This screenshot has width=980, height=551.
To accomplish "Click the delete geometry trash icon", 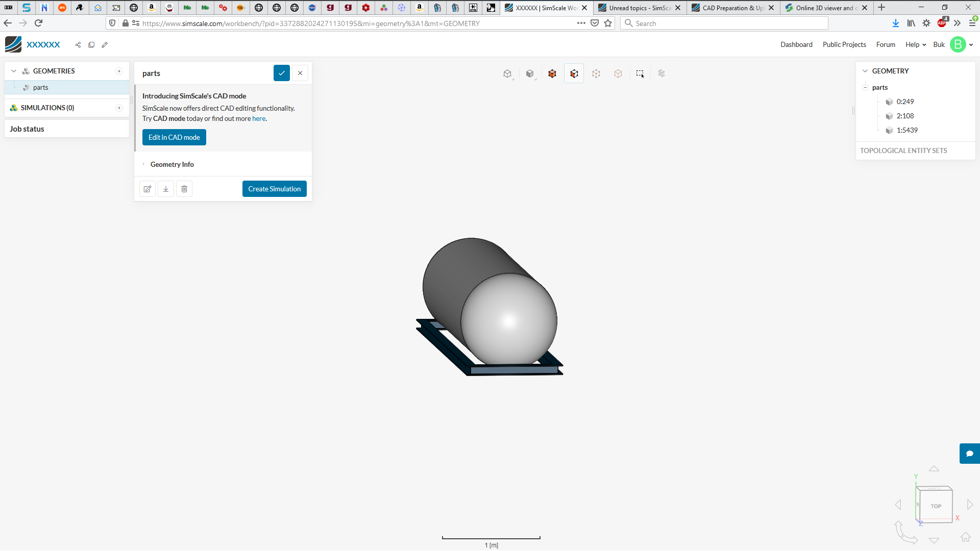I will point(184,189).
